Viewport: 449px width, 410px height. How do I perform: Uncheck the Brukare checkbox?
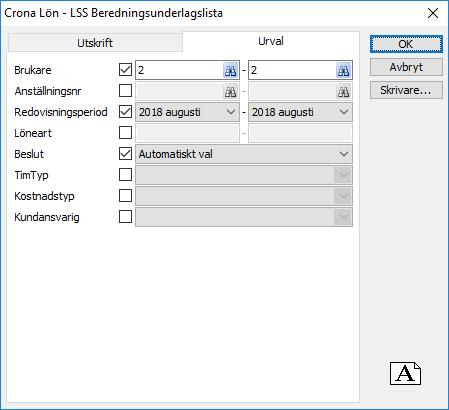click(x=125, y=70)
